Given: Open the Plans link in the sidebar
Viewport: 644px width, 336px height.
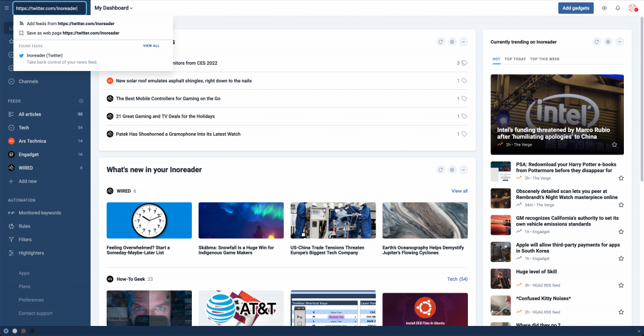Looking at the screenshot, I should click(25, 286).
